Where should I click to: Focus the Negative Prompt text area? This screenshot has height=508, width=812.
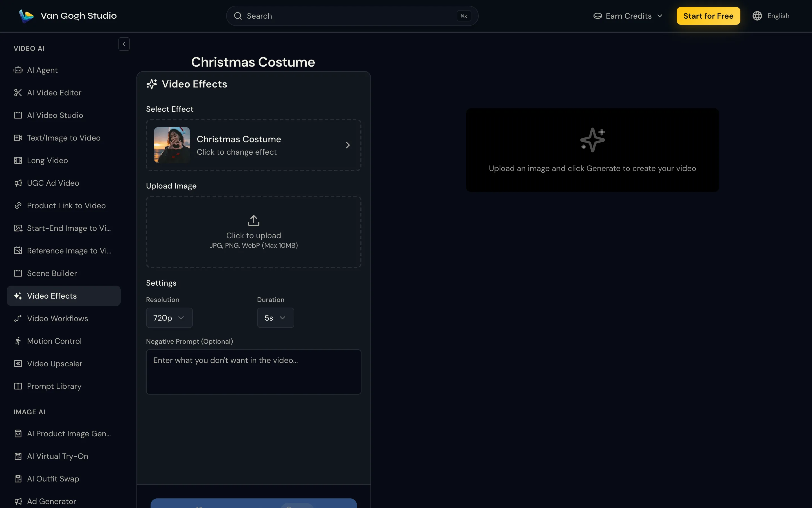pos(254,372)
